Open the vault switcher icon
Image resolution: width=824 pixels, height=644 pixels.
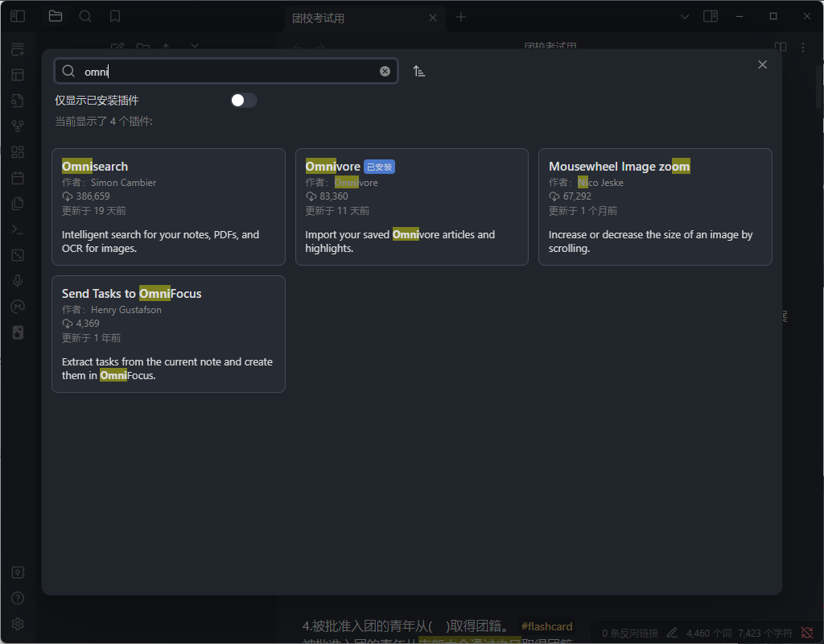click(18, 572)
